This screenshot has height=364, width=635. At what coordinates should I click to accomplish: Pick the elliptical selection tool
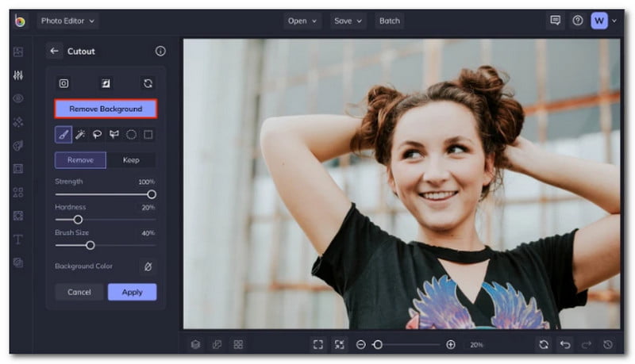point(132,135)
